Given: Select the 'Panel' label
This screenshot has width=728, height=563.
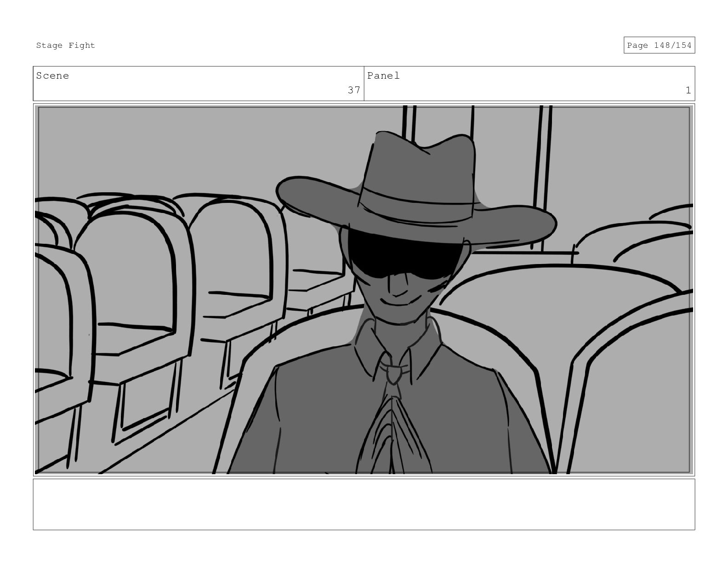Looking at the screenshot, I should pos(383,75).
